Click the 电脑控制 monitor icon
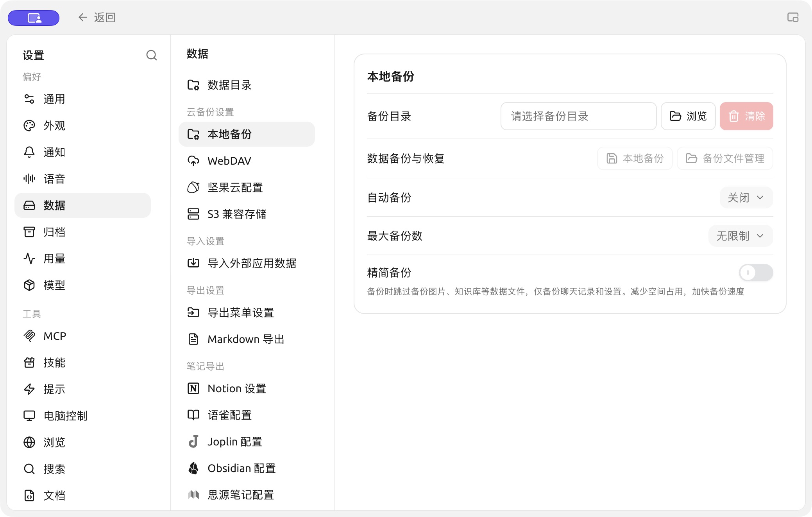 point(29,416)
